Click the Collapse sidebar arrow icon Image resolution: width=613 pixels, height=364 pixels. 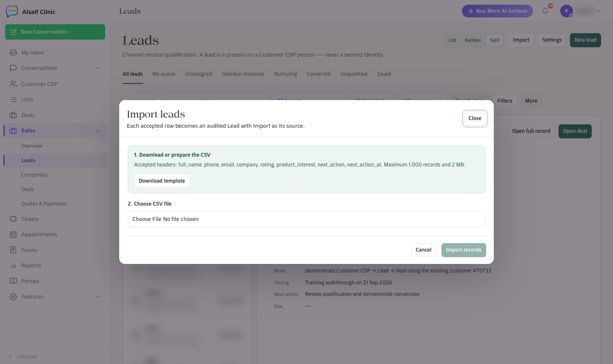[x=10, y=357]
